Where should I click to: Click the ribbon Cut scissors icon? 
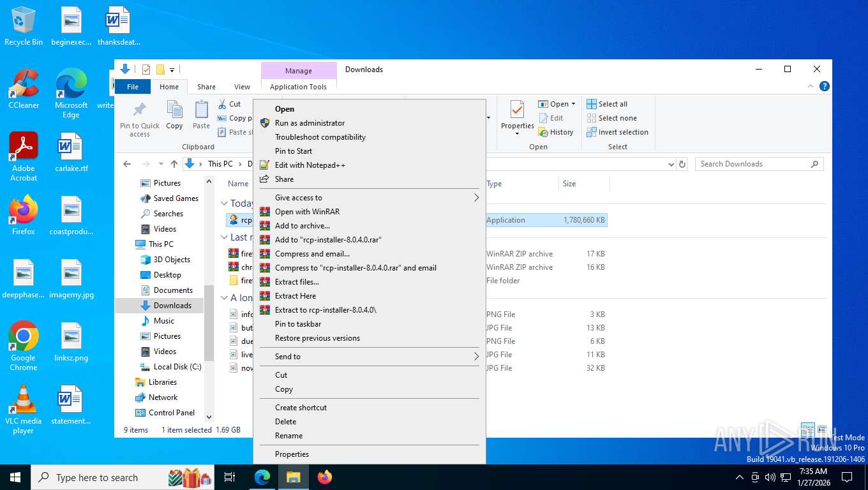coord(222,104)
